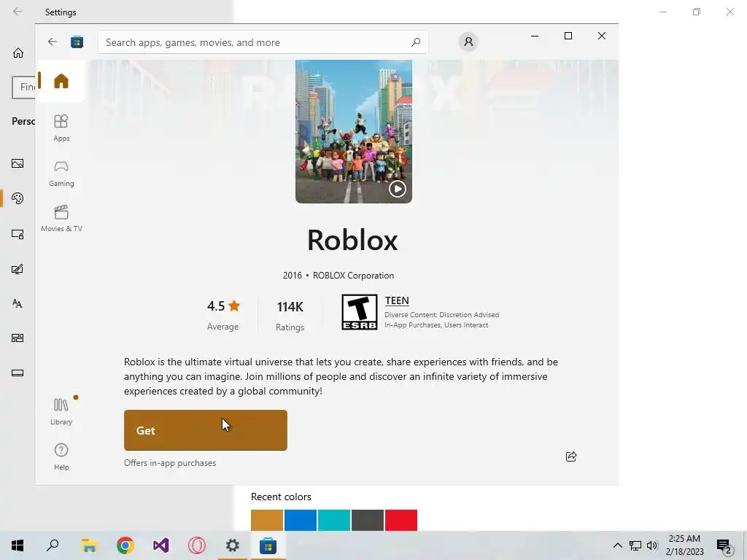This screenshot has height=560, width=747.
Task: Click Find a setting box in Settings
Action: 24,87
